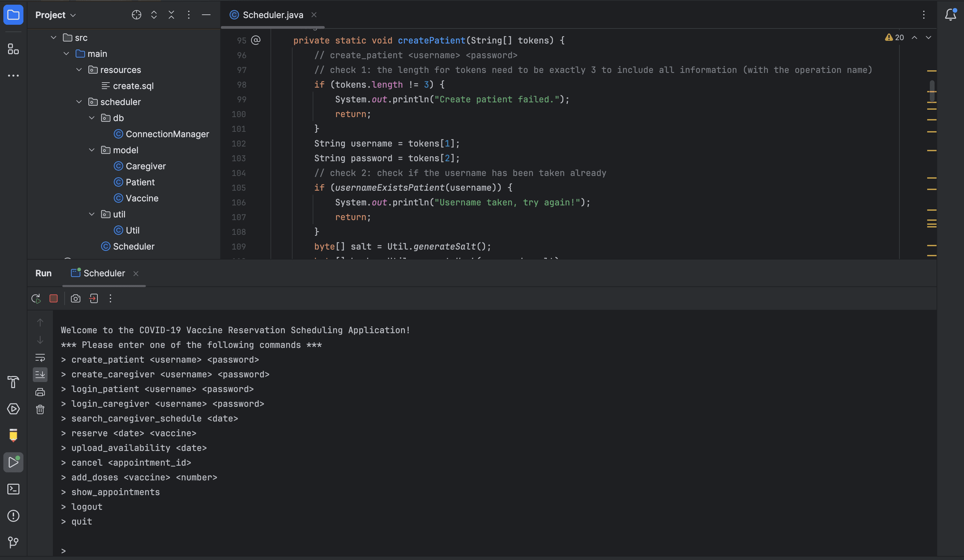Print console output with printer icon
Screen dimensions: 964x560
pos(40,392)
